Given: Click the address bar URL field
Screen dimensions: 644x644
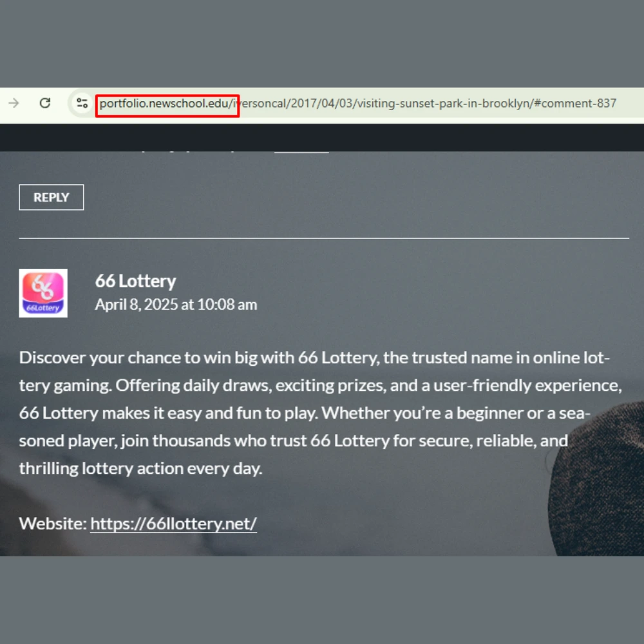Looking at the screenshot, I should 357,103.
